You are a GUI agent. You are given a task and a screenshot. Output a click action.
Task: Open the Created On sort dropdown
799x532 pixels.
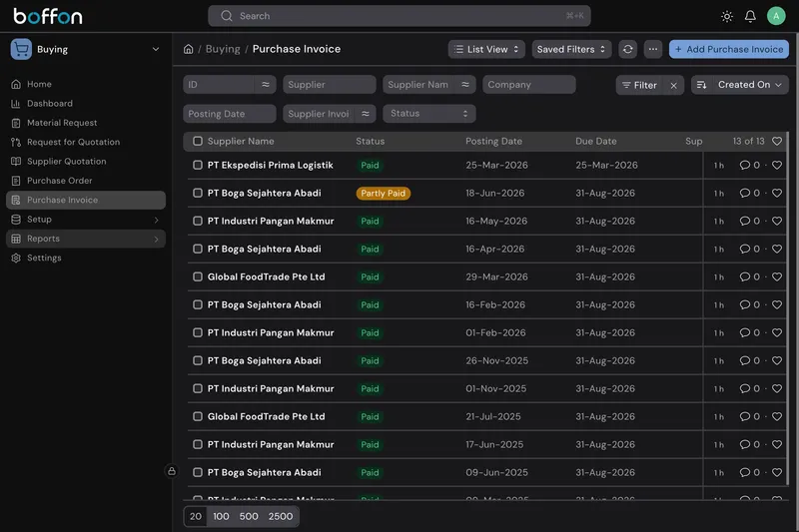coord(749,85)
